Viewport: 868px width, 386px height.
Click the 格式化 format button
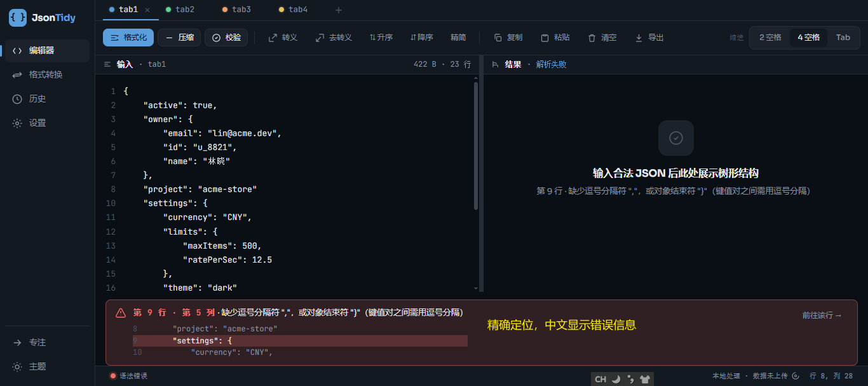(x=128, y=38)
